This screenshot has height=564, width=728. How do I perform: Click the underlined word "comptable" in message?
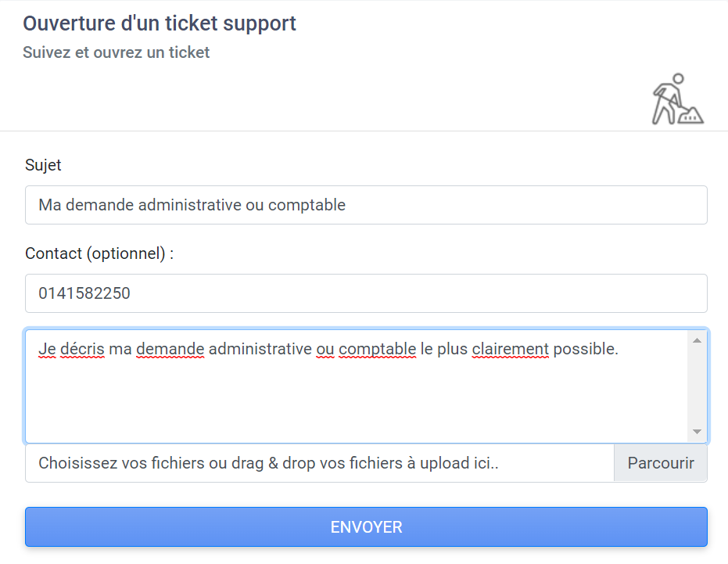[377, 349]
